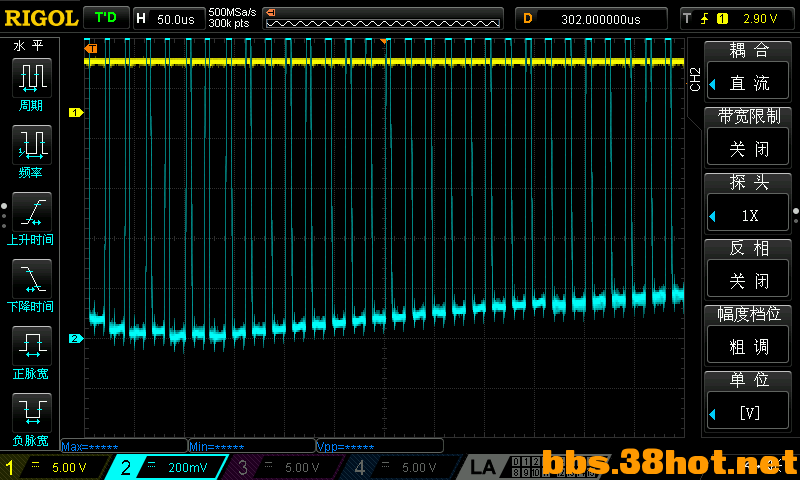Image resolution: width=800 pixels, height=480 pixels.
Task: Select channel 2 tab showing 200mV
Action: 166,467
